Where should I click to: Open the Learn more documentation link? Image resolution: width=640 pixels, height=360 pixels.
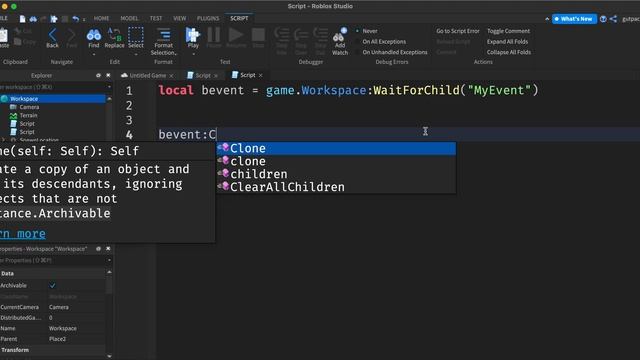click(22, 234)
